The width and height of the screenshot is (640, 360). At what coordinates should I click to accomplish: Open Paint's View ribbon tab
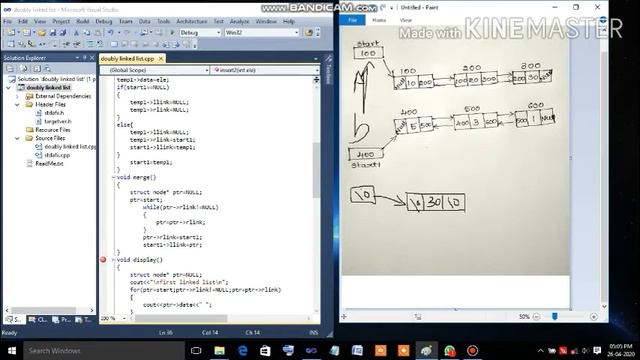(x=406, y=20)
